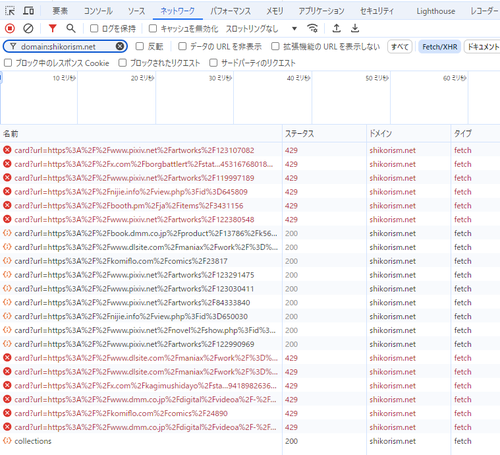
Task: Check ブロック中のレスポンス Cookie checkbox
Action: pos(8,63)
